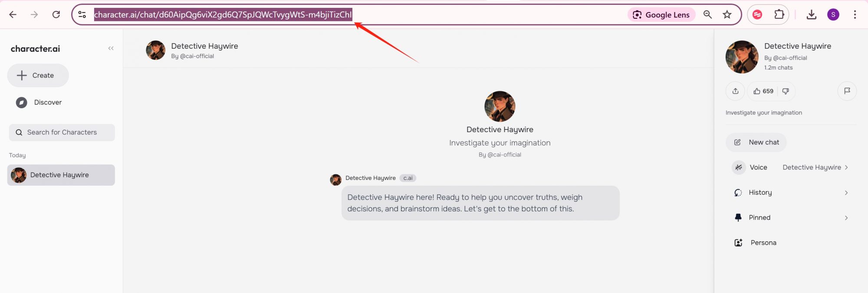Open the red circular extension icon
Viewport: 868px width, 293px height.
(x=757, y=15)
